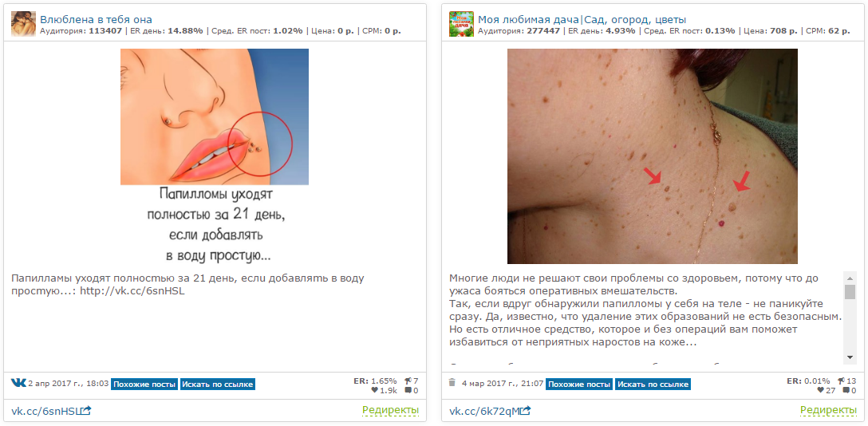Click the heart icon with 27 likes
868x426 pixels.
click(820, 391)
